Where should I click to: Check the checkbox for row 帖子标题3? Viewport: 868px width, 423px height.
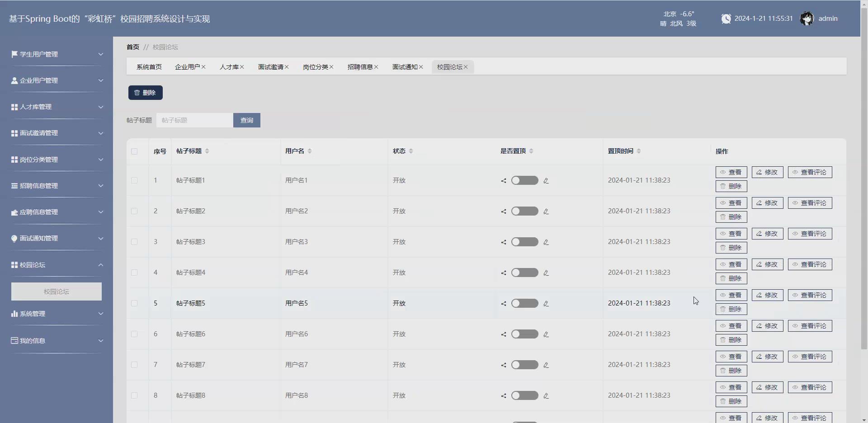pos(134,242)
